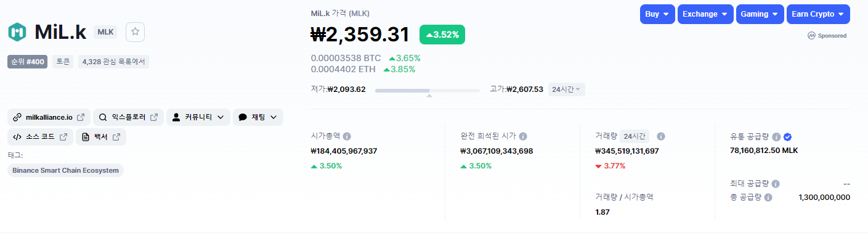The width and height of the screenshot is (868, 240).
Task: Click the 4,328 관심 목록에서 watchlist badge
Action: pyautogui.click(x=113, y=62)
